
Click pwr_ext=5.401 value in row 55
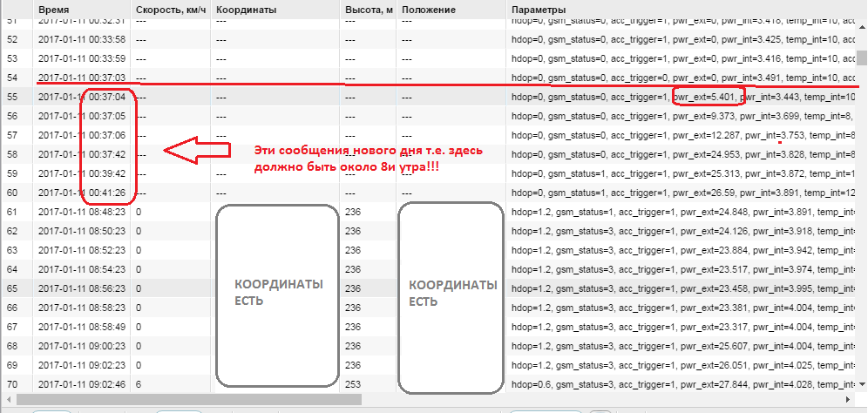click(708, 97)
